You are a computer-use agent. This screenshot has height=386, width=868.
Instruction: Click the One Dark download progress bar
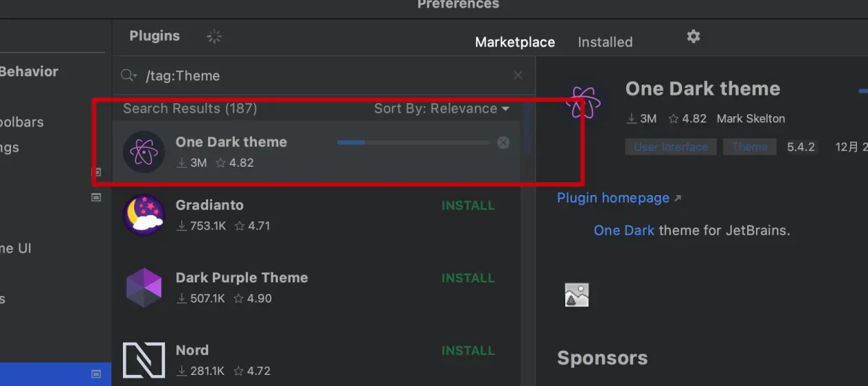coord(413,143)
